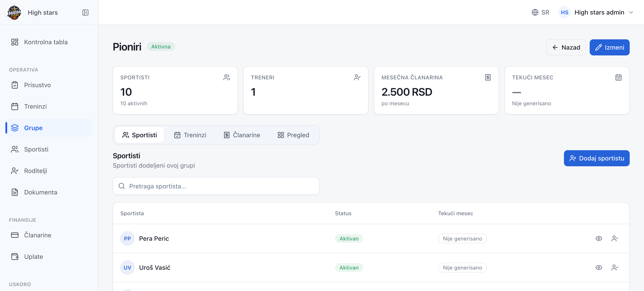Open the SR language selector
This screenshot has height=291, width=644.
pyautogui.click(x=540, y=12)
